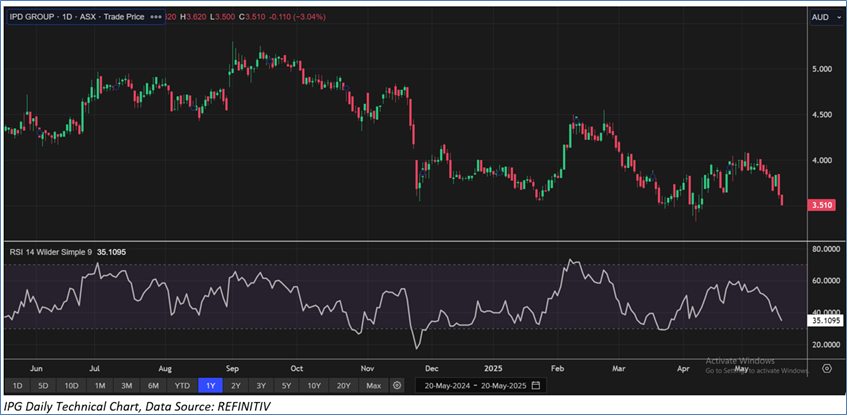Open range settings icon next to Max
847x415 pixels.
pos(397,385)
